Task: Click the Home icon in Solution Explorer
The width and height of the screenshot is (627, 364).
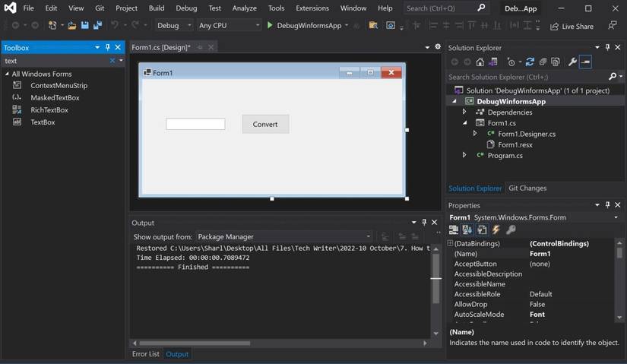Action: (x=480, y=62)
